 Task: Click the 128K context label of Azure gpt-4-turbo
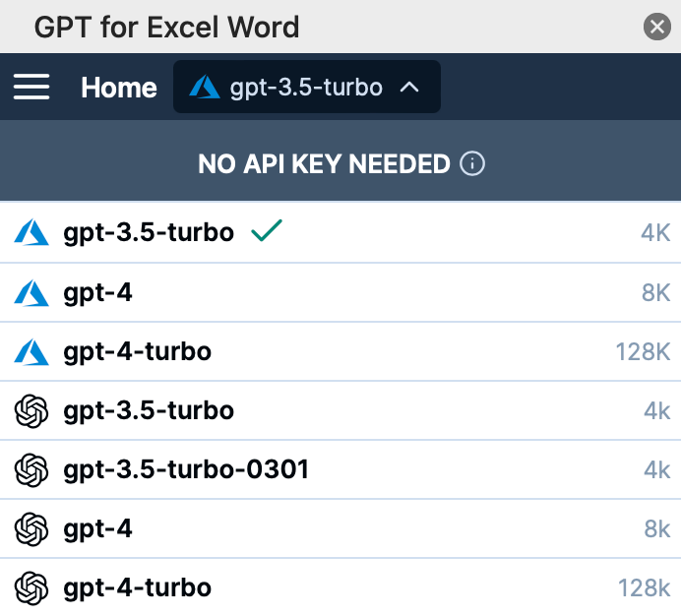point(643,351)
